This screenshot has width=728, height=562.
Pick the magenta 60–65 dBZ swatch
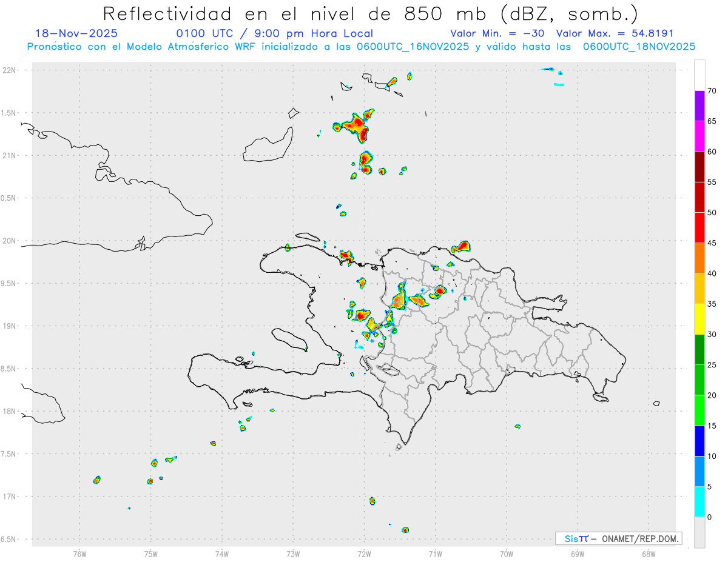tap(699, 136)
